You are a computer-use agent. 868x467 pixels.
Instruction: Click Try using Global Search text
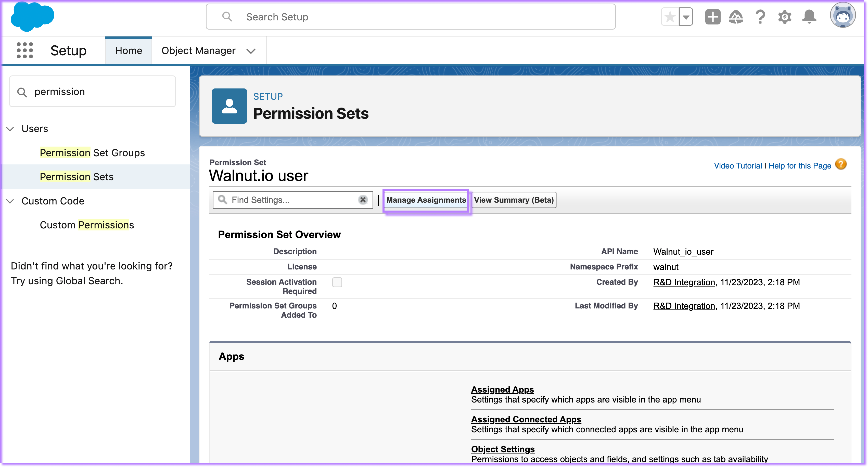[x=67, y=281]
